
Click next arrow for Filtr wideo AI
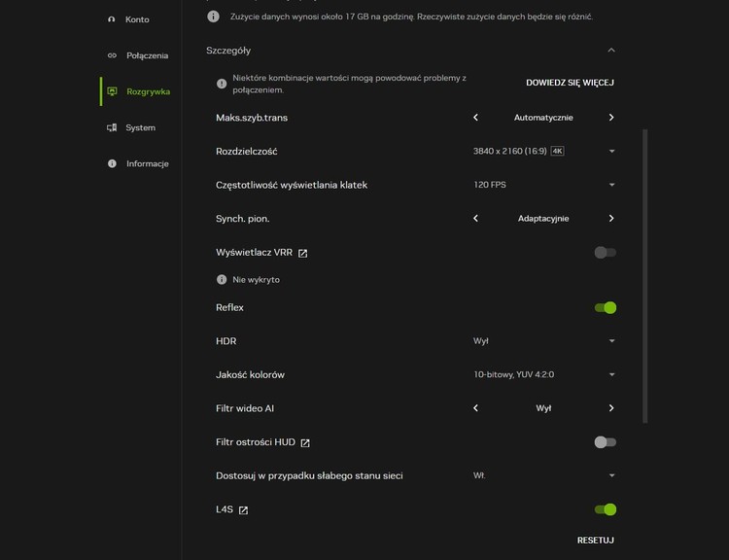click(611, 408)
